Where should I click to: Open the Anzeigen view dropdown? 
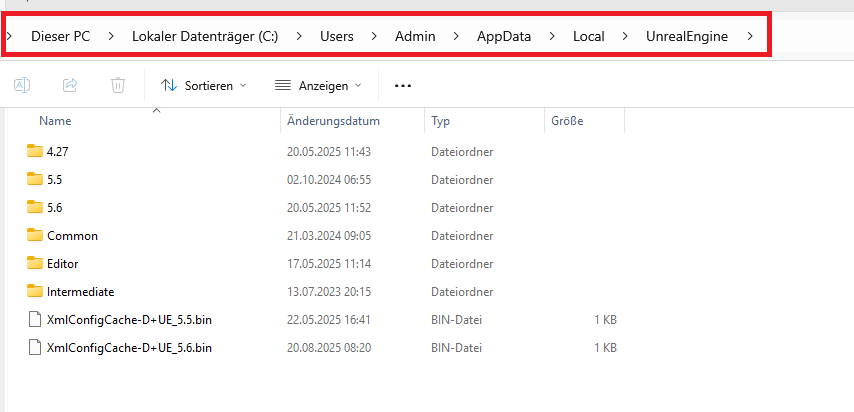coord(318,86)
